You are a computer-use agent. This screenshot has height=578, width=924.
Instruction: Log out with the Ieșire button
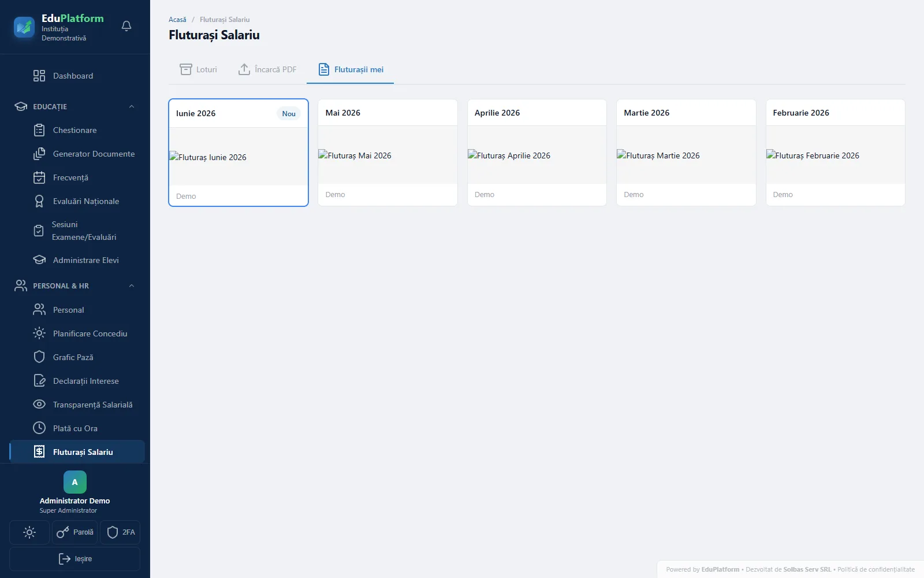pos(75,559)
